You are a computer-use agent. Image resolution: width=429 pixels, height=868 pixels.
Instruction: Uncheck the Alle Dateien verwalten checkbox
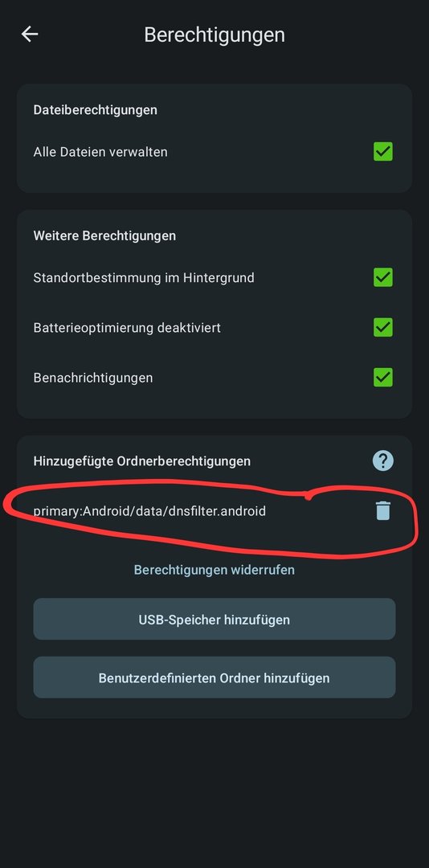tap(383, 152)
